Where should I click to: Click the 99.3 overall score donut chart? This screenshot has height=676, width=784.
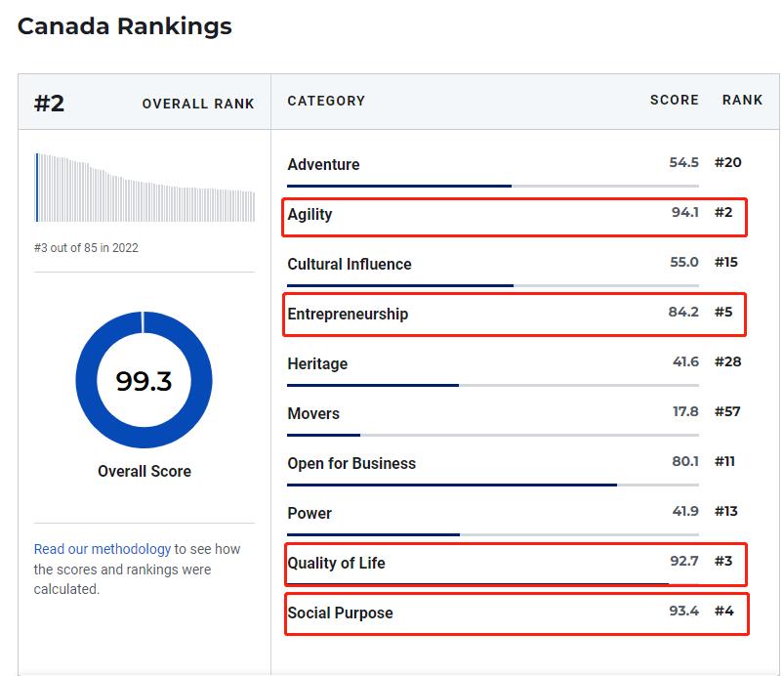(x=144, y=380)
